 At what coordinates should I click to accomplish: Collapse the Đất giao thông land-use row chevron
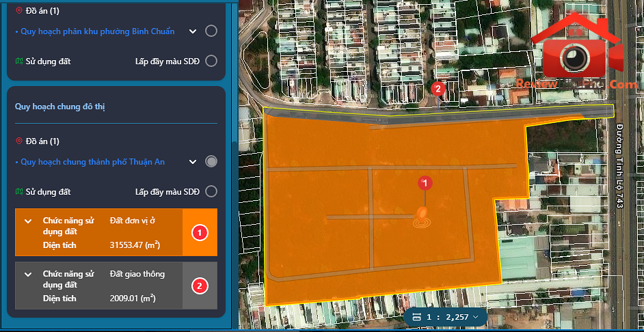28,274
